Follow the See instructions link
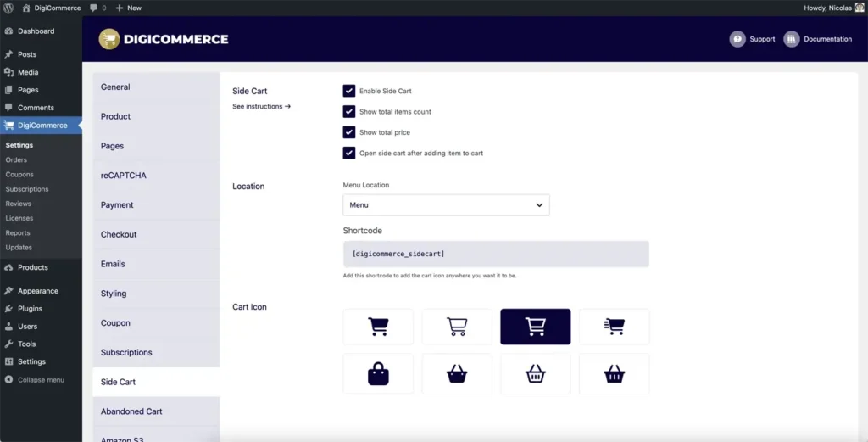The image size is (868, 442). (x=261, y=107)
